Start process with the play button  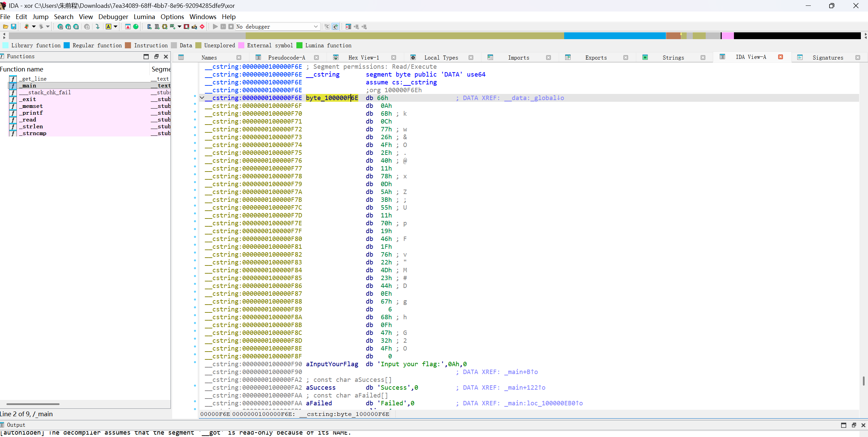click(x=215, y=27)
